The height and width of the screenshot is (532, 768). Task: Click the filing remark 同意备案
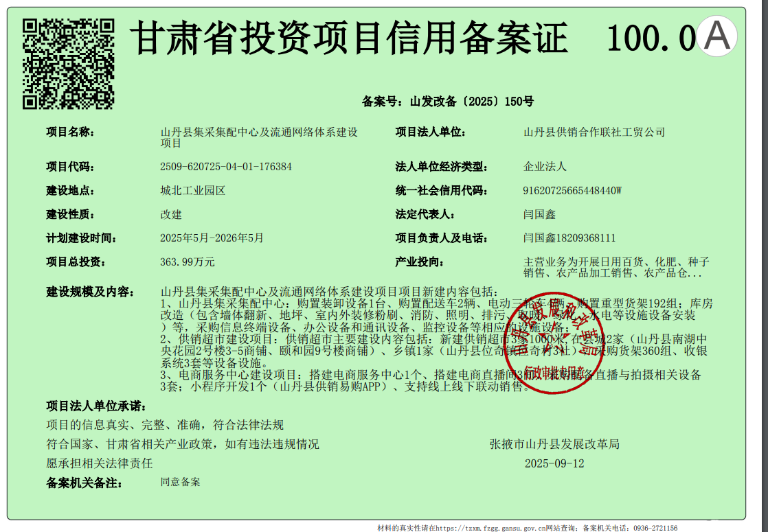[181, 483]
